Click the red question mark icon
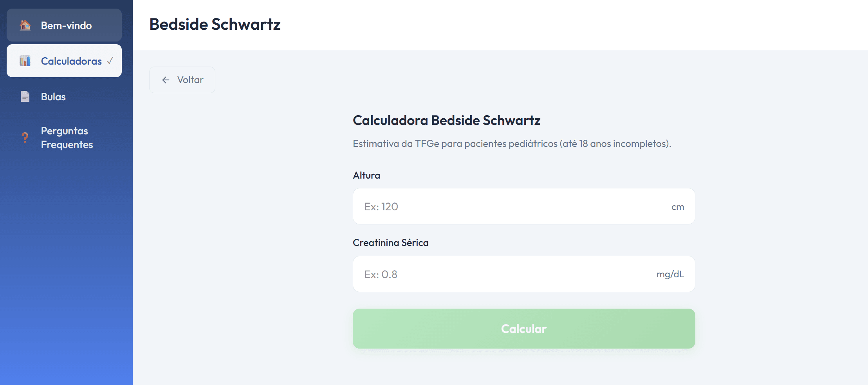868x385 pixels. (25, 137)
